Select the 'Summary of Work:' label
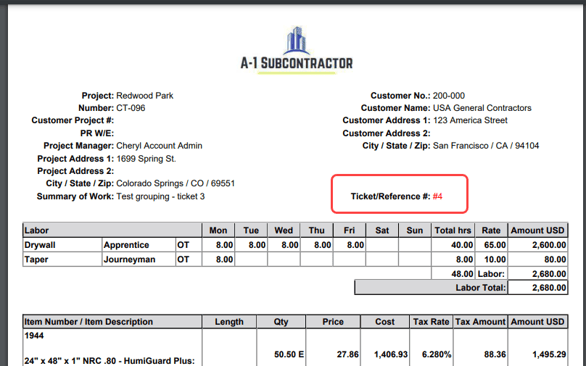This screenshot has width=586, height=366. [x=75, y=197]
